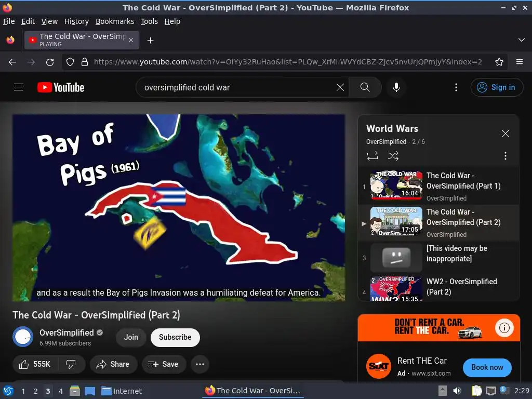Open the Sixt logo advertiser icon

click(x=379, y=366)
